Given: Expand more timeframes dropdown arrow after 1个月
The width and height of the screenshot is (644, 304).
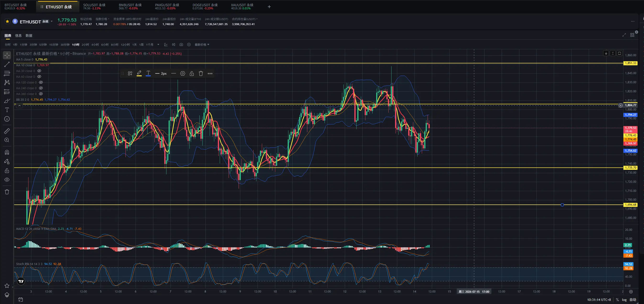Looking at the screenshot, I should [x=158, y=44].
